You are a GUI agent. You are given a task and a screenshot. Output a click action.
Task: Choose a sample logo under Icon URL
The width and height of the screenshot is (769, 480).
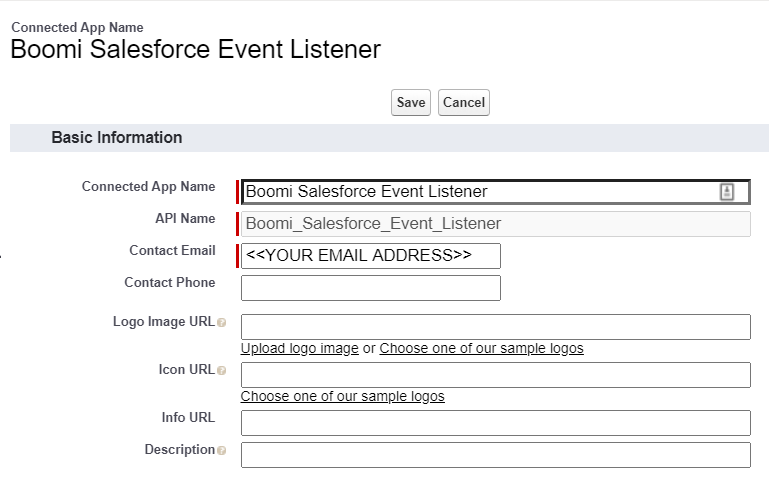[x=342, y=397]
